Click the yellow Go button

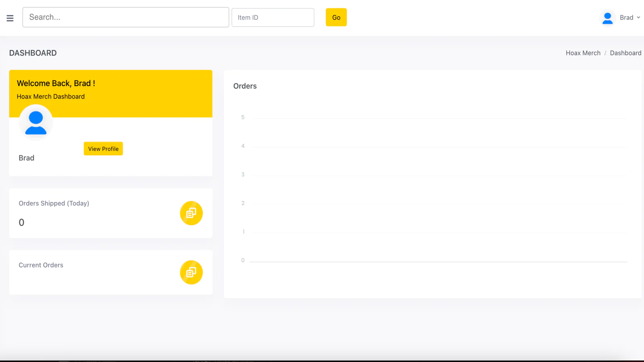tap(336, 17)
